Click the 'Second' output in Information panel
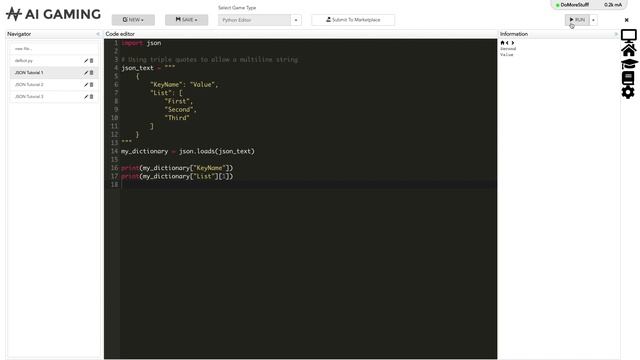Viewport: 640px width, 360px height. (x=508, y=49)
